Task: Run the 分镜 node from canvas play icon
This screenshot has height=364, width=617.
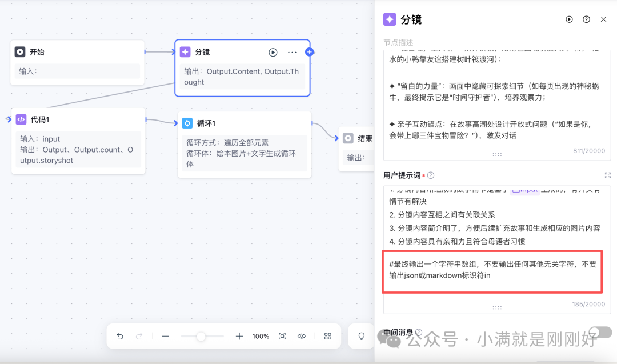Action: click(x=273, y=53)
